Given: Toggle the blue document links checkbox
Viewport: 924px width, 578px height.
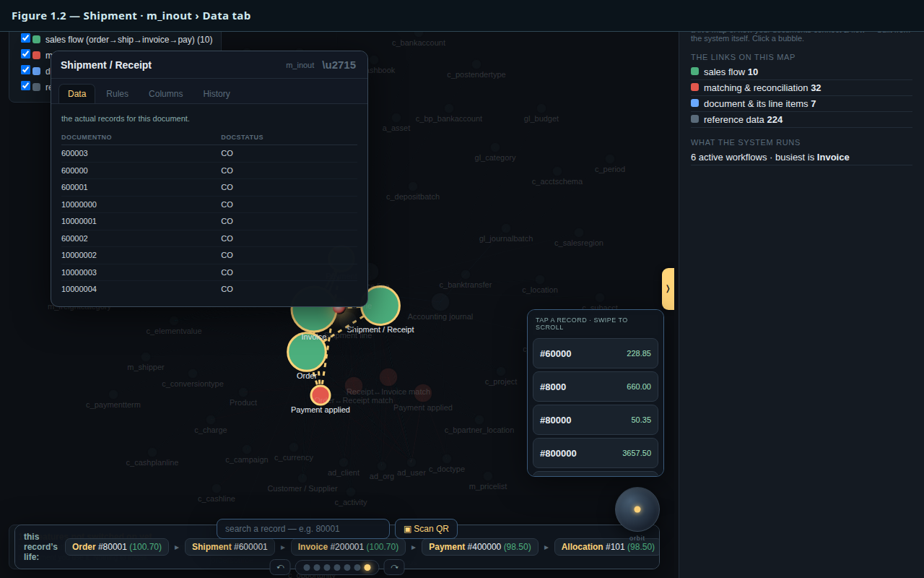Looking at the screenshot, I should (x=26, y=70).
